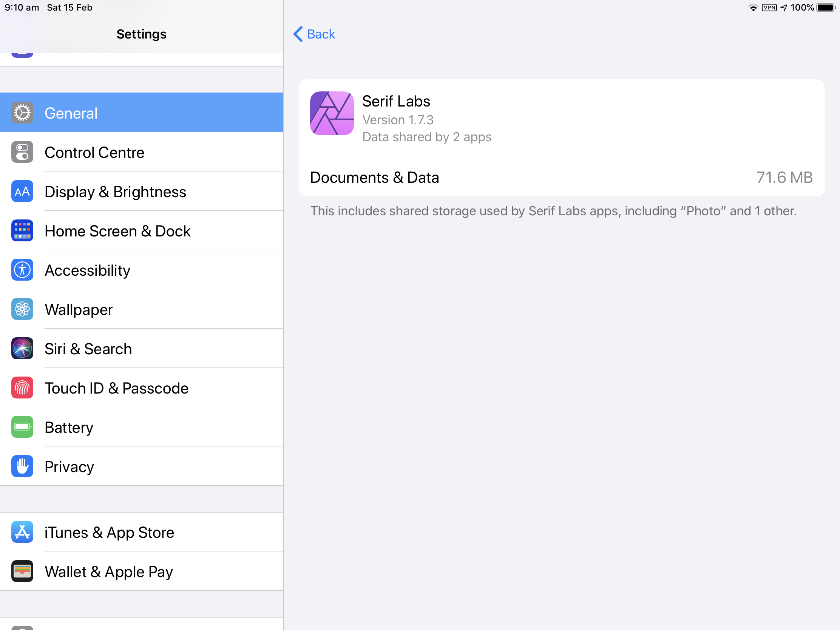This screenshot has height=630, width=840.
Task: Tap the Home Screen & Dock grid icon
Action: 22,230
